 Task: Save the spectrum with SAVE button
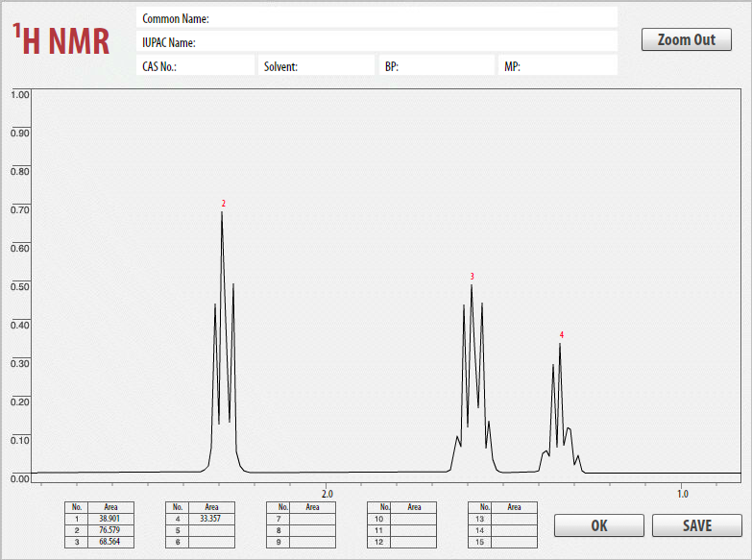(x=697, y=525)
